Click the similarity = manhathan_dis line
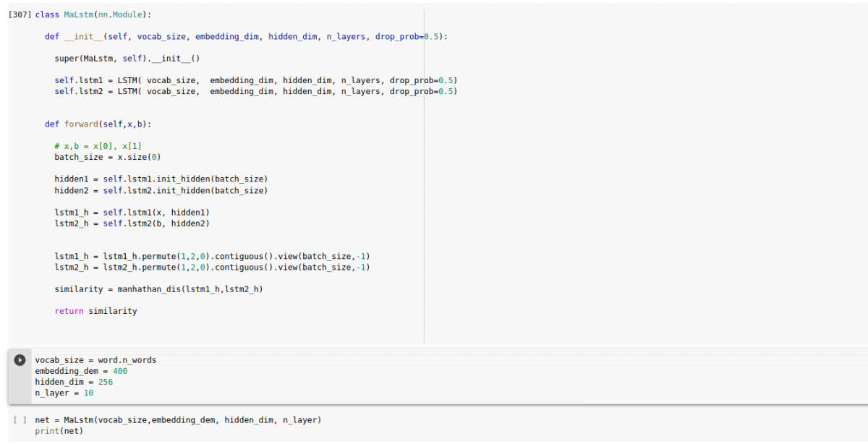Image resolution: width=868 pixels, height=444 pixels. click(x=158, y=289)
